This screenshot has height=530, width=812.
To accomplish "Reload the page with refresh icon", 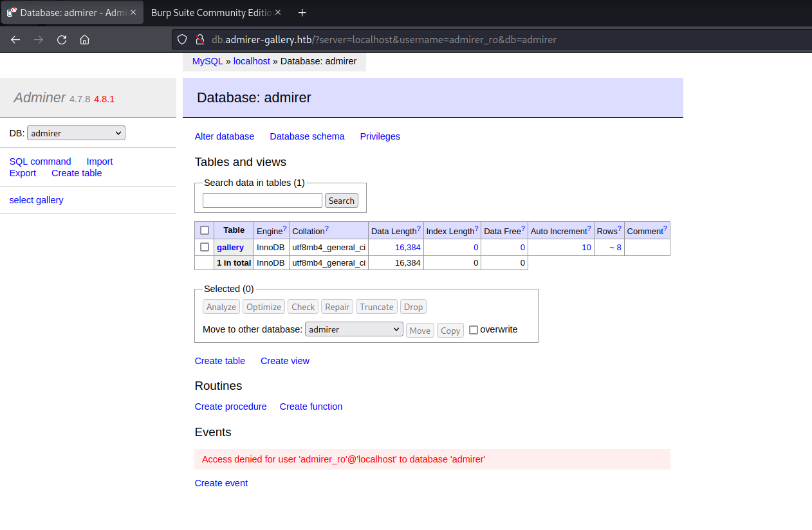I will [62, 39].
